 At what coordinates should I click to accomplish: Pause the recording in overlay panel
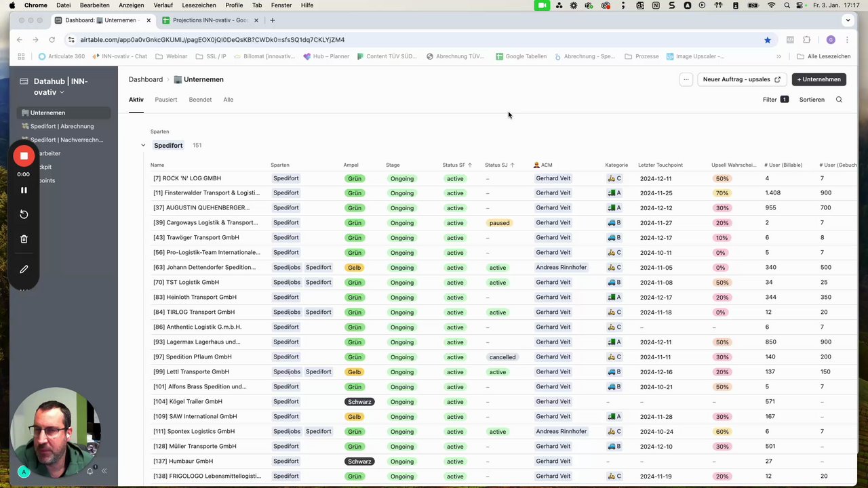[24, 190]
